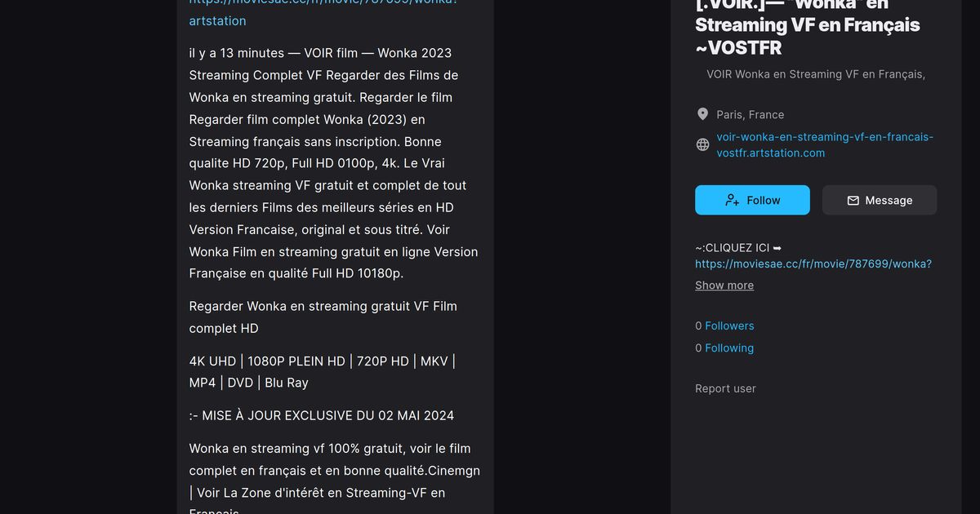View the Followers list
This screenshot has height=514, width=980.
pos(728,326)
